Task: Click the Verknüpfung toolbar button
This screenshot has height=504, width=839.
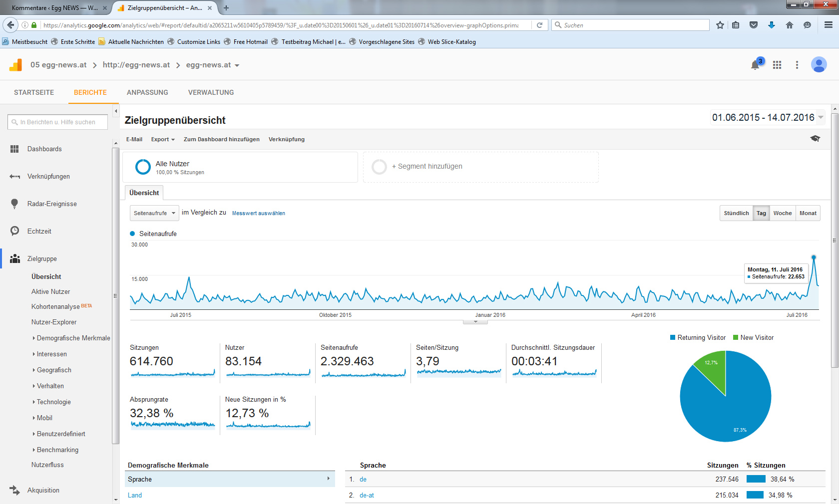Action: (287, 139)
